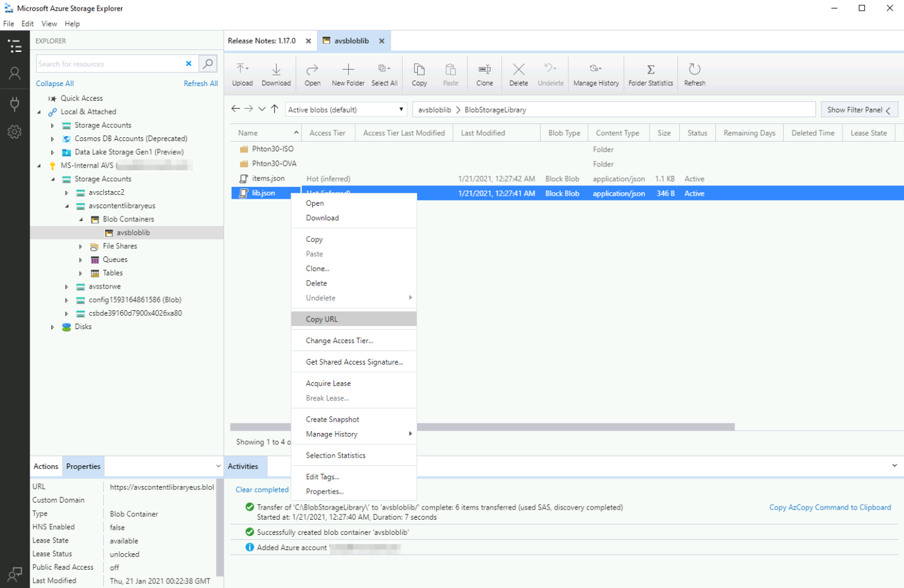Select the Tables node in the tree
904x588 pixels.
coord(113,273)
